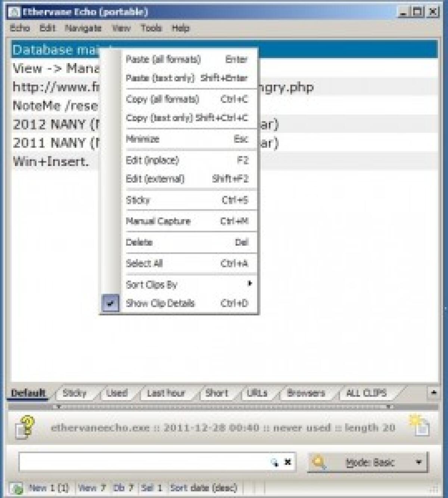Open the Echo menu
Viewport: 448px width, 498px height.
point(20,28)
